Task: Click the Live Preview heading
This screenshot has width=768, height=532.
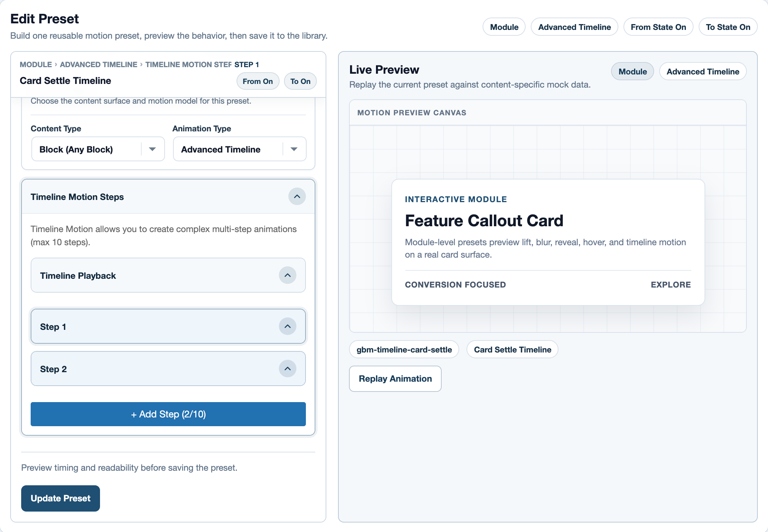Action: pos(384,70)
